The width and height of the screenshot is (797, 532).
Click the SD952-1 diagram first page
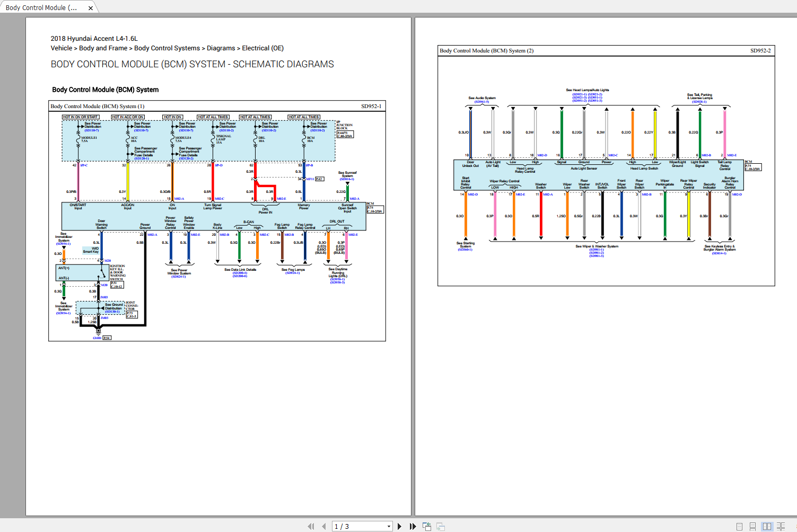tap(217, 221)
